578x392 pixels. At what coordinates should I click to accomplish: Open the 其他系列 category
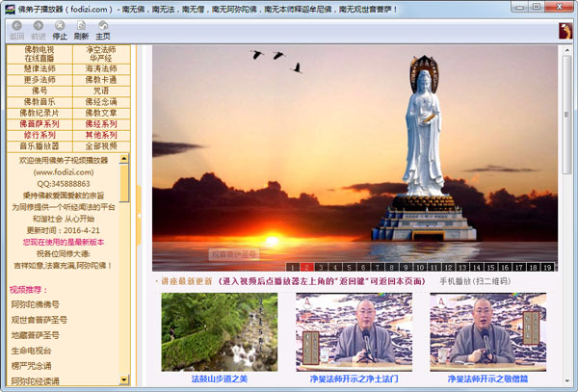[101, 135]
